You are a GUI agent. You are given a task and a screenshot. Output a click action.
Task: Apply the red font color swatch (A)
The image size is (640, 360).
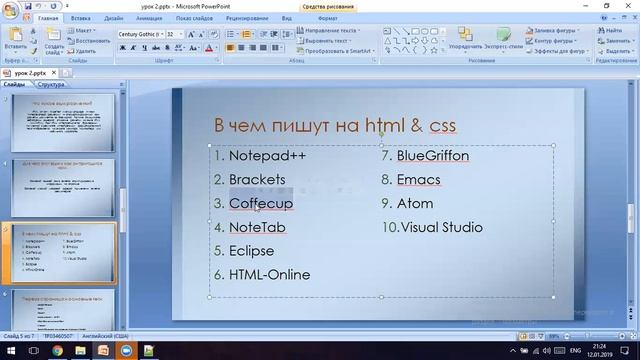point(209,48)
